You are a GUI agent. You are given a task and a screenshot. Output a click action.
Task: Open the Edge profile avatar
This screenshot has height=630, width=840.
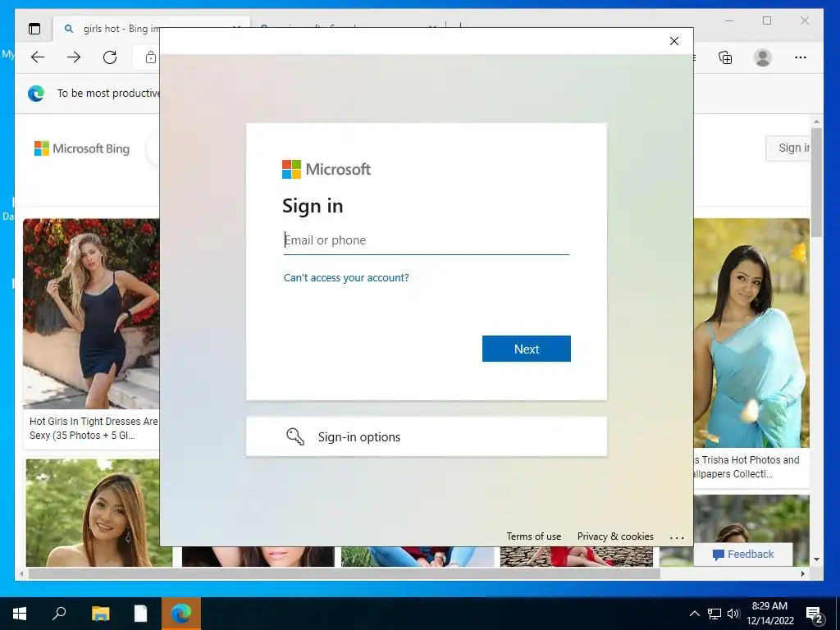[762, 57]
